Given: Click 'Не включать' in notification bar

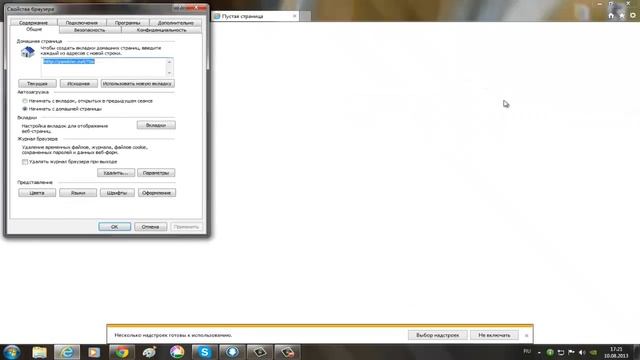Looking at the screenshot, I should coord(494,335).
